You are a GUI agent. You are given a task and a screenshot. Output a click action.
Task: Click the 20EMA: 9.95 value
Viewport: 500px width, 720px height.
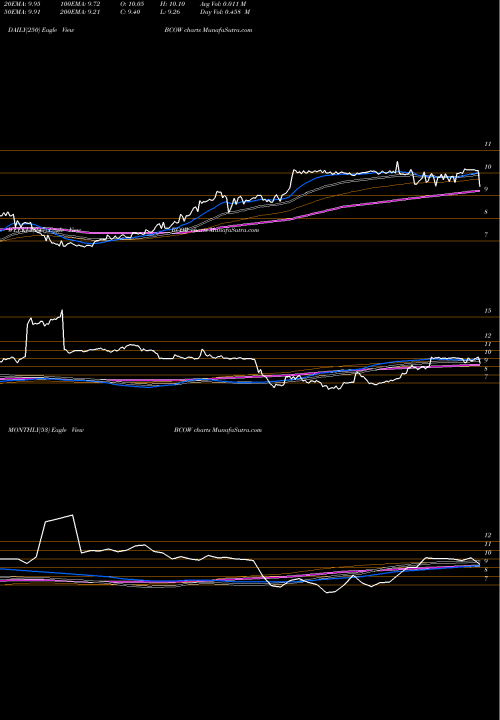click(22, 4)
